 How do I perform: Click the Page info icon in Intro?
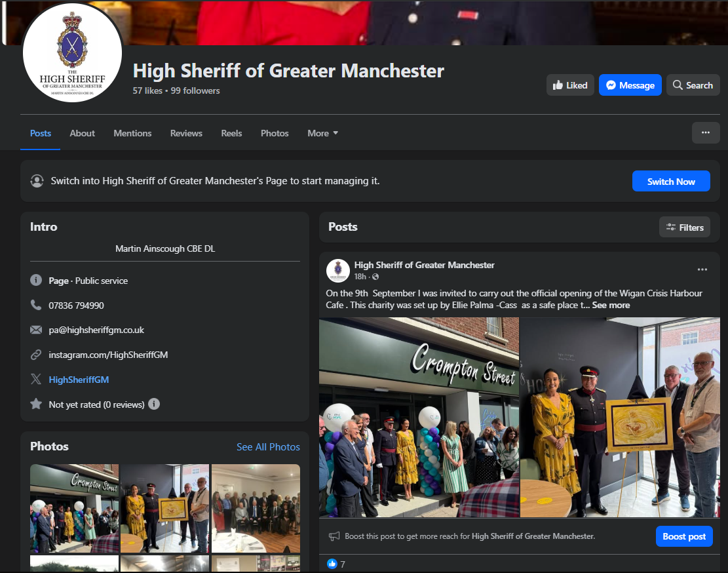coord(36,280)
